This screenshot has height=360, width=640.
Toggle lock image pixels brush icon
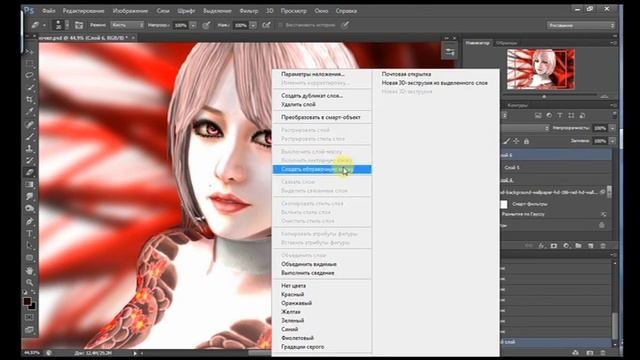507,141
